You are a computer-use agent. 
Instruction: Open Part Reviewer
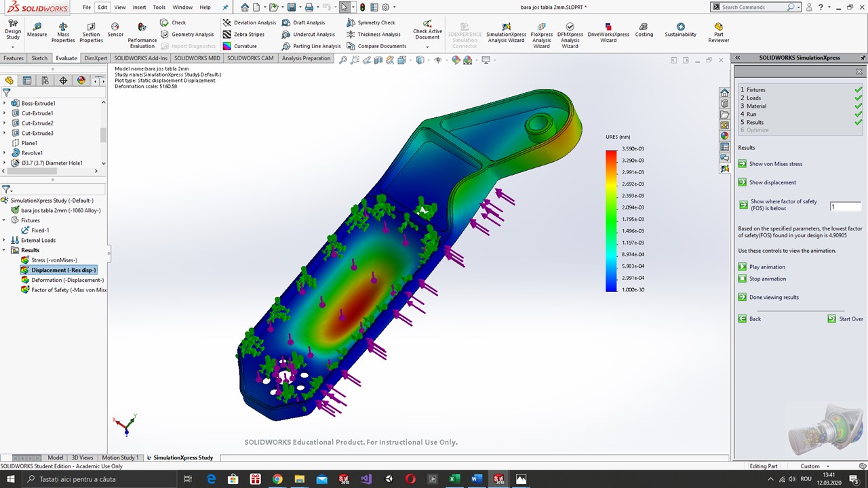718,32
